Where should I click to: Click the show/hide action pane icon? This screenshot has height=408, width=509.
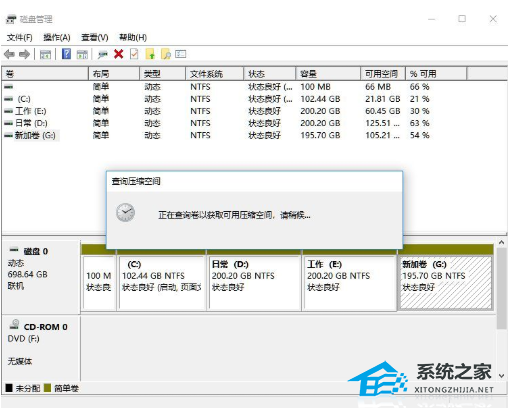click(82, 54)
